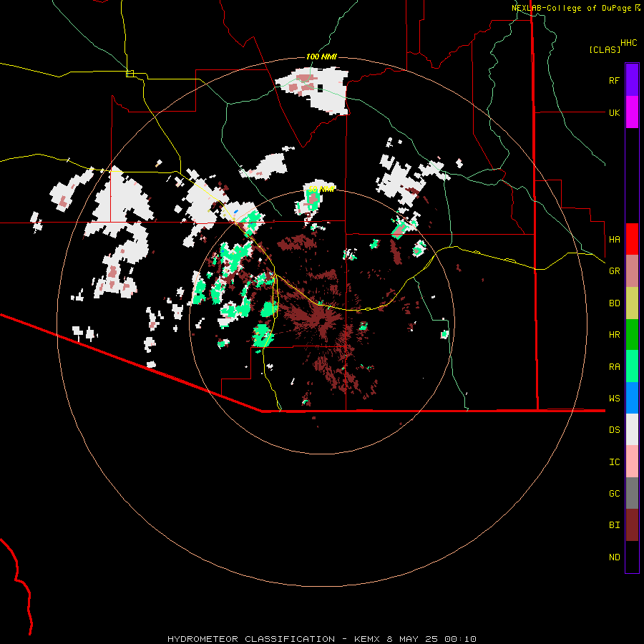The width and height of the screenshot is (644, 644).
Task: Click the HA legend label
Action: (614, 240)
